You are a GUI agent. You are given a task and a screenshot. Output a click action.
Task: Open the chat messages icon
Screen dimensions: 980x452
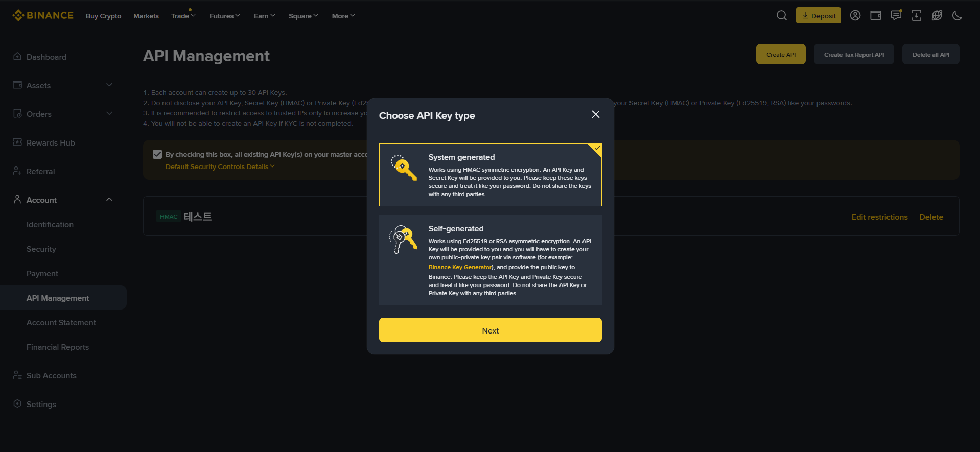tap(896, 15)
